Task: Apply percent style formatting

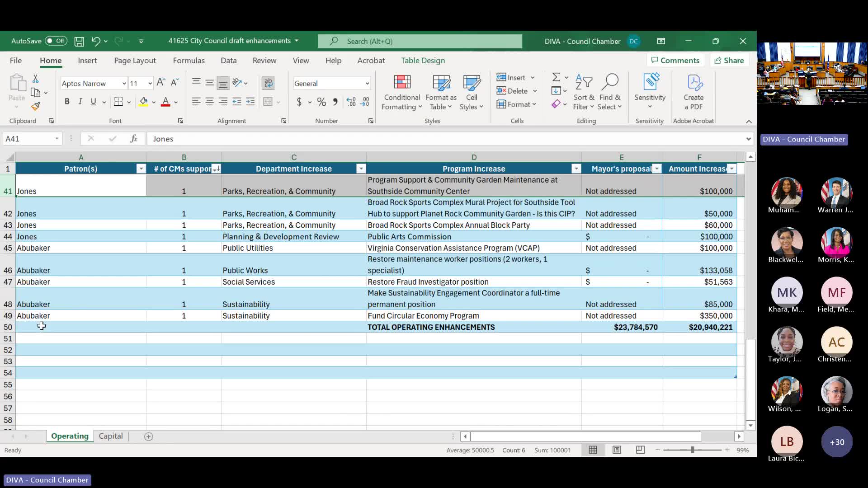Action: [321, 102]
